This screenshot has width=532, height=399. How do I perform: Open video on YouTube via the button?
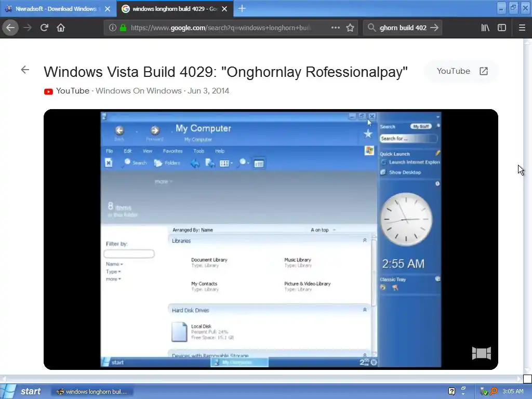tap(462, 71)
